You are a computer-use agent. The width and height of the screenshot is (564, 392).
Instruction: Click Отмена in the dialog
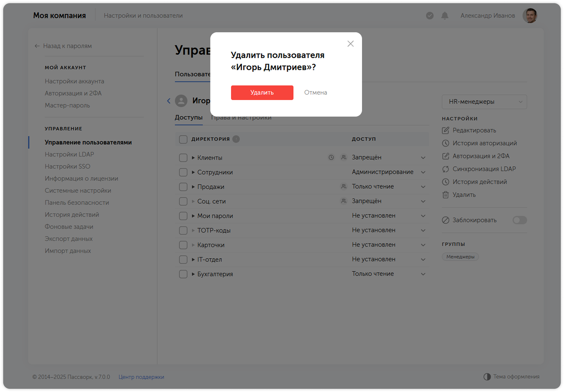click(315, 93)
